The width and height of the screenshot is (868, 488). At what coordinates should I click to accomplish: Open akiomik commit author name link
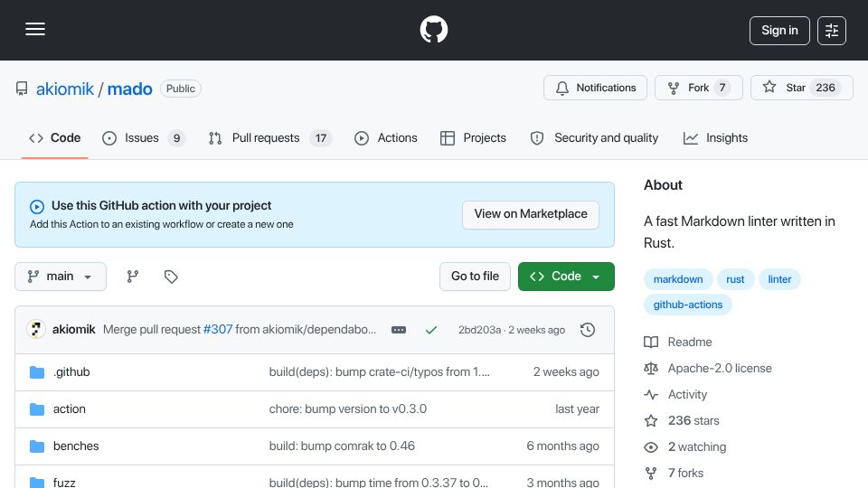(73, 330)
